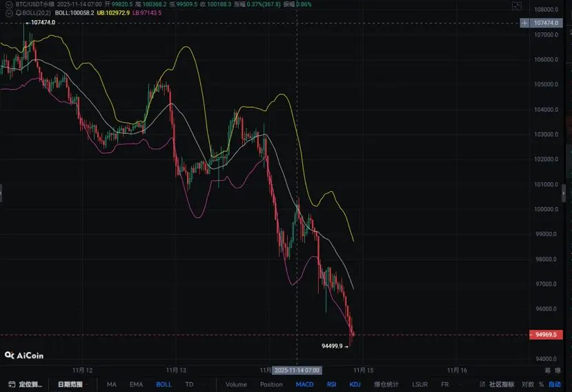Click the 11月 13 date on time axis
572x392 pixels.
pos(176,371)
